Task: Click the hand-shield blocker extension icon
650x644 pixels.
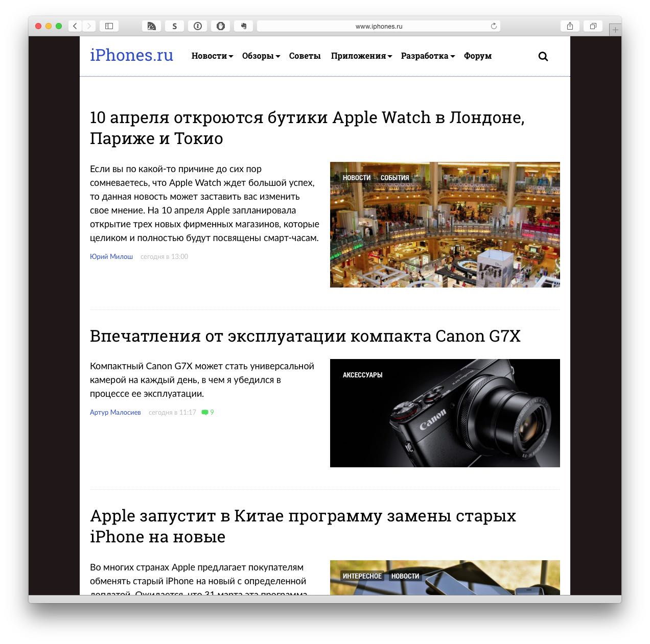Action: tap(221, 26)
